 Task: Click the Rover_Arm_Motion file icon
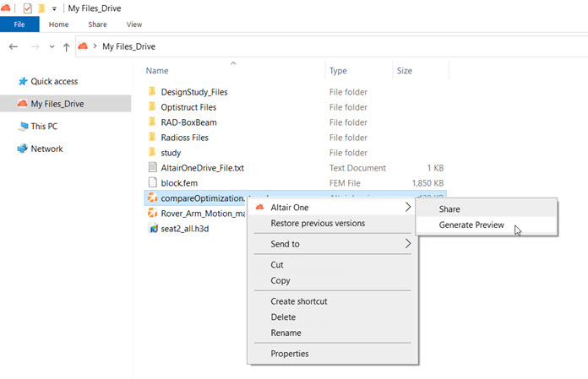coord(152,214)
